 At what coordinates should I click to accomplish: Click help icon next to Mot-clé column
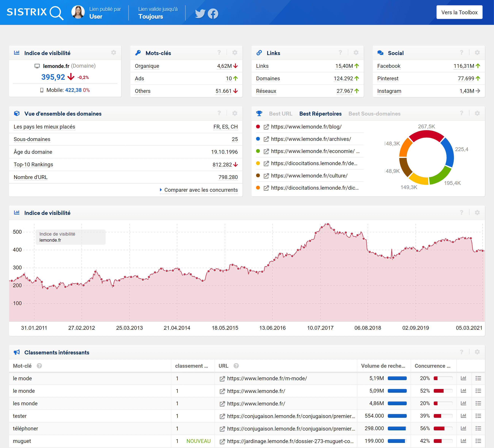pyautogui.click(x=39, y=366)
